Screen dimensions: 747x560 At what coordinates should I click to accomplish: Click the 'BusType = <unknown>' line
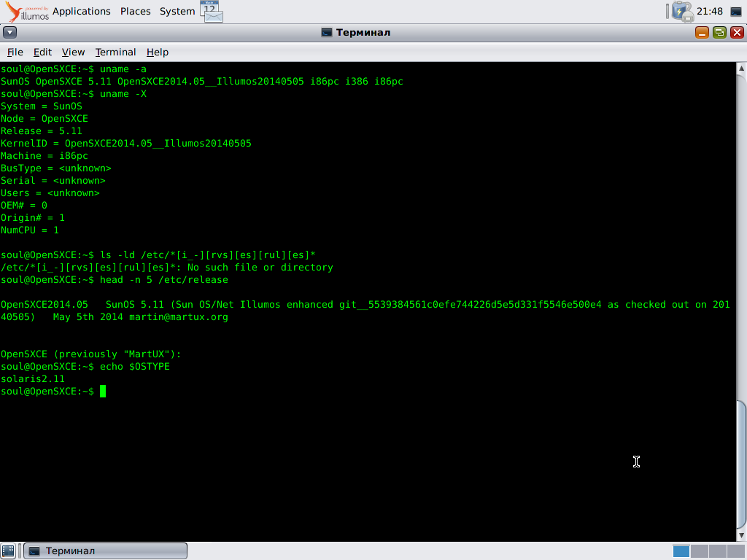pos(55,168)
